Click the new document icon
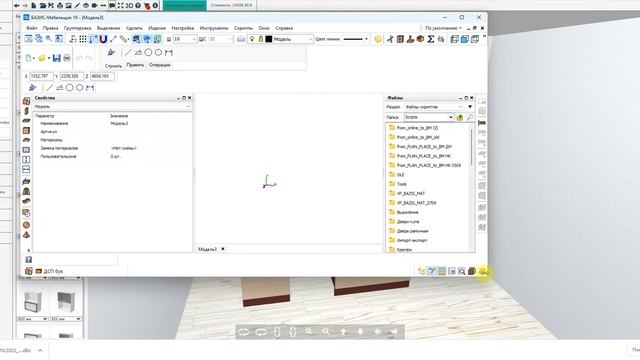Viewport: 640px width, 360px height. point(29,58)
